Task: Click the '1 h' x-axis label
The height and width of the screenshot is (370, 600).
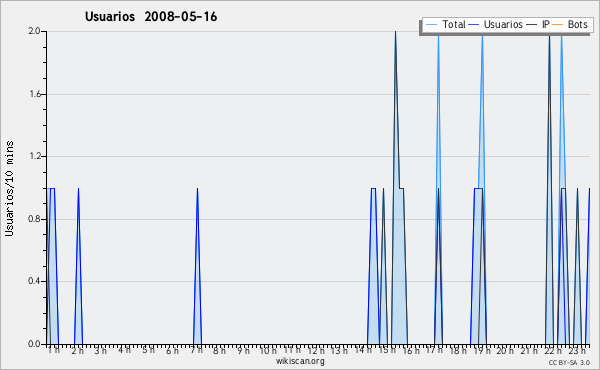Action: click(x=54, y=350)
